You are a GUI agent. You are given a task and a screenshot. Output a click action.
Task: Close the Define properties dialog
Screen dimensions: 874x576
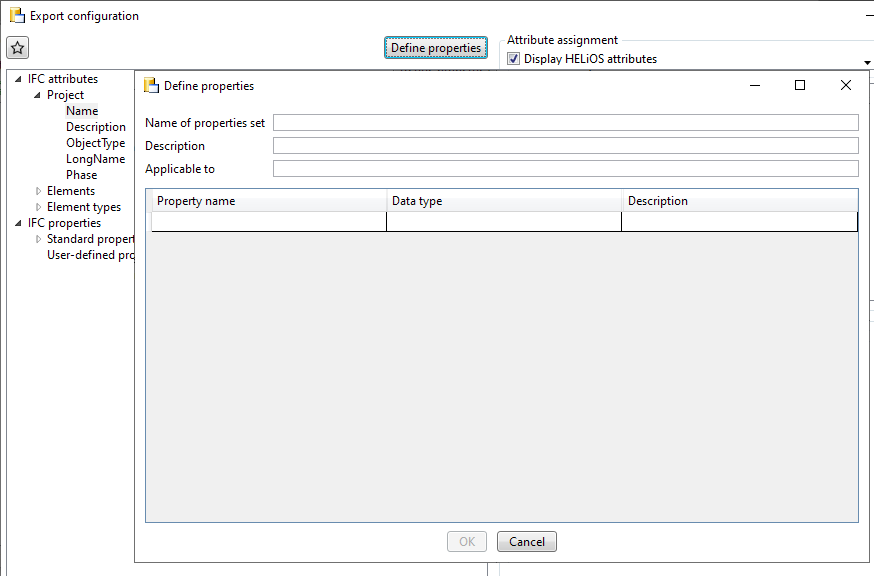[846, 85]
